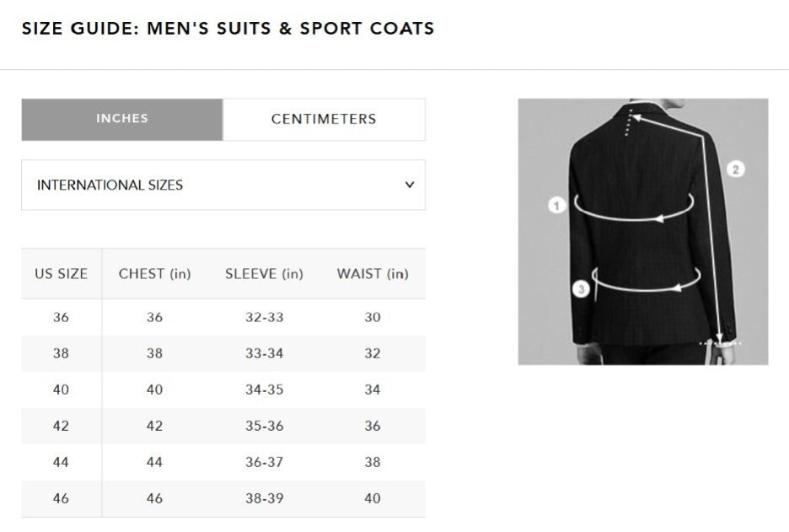Select the US size 46 row
This screenshot has height=532, width=789.
tap(61, 498)
